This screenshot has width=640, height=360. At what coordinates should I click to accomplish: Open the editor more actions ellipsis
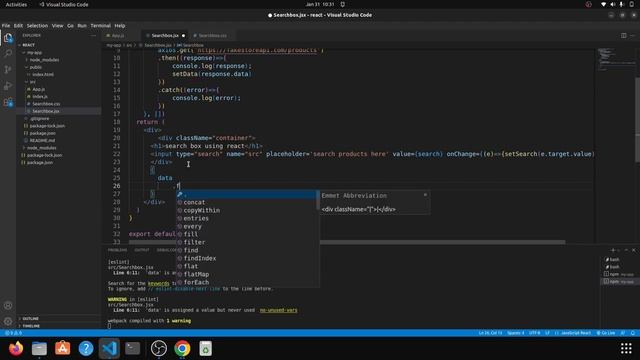click(633, 36)
